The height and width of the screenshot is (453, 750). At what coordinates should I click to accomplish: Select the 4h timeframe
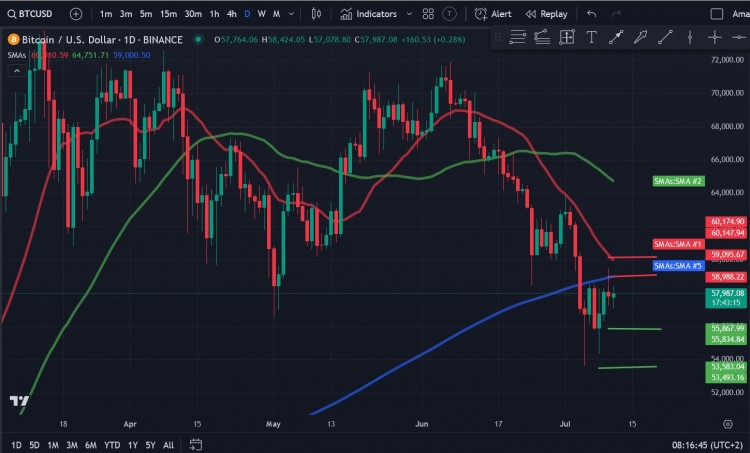232,14
